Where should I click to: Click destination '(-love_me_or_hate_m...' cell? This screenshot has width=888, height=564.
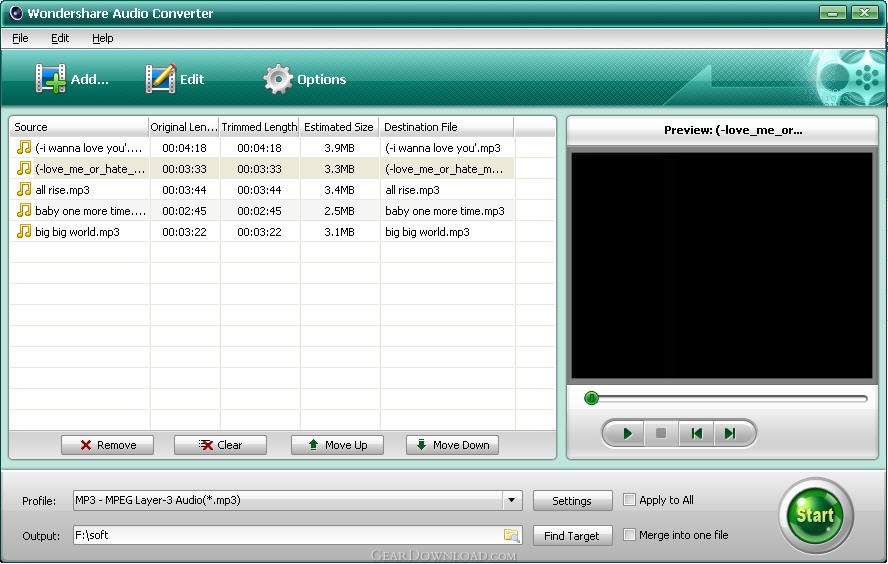[x=444, y=169]
